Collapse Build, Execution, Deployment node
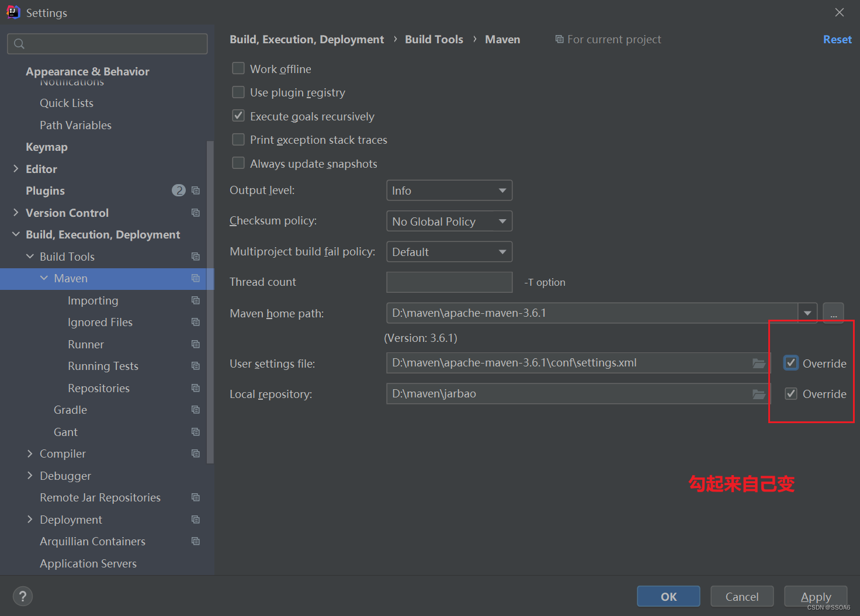Screen dimensions: 860x616 (x=16, y=234)
